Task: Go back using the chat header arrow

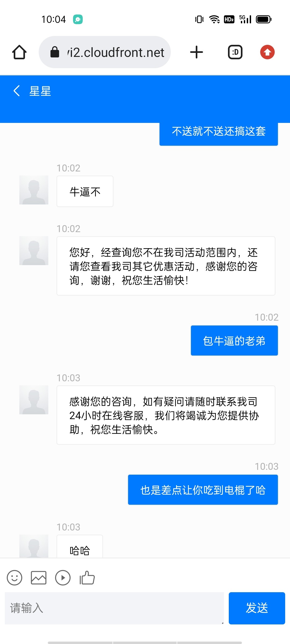Action: tap(17, 91)
